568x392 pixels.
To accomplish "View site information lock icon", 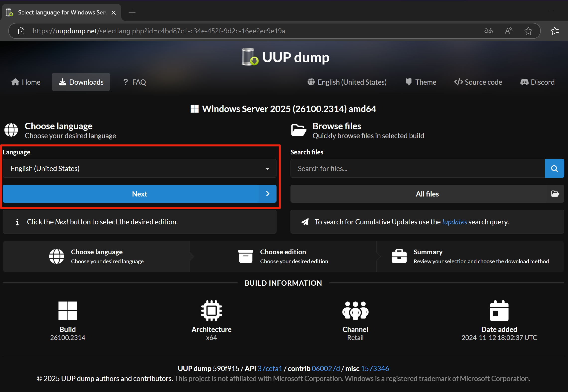I will (x=21, y=31).
